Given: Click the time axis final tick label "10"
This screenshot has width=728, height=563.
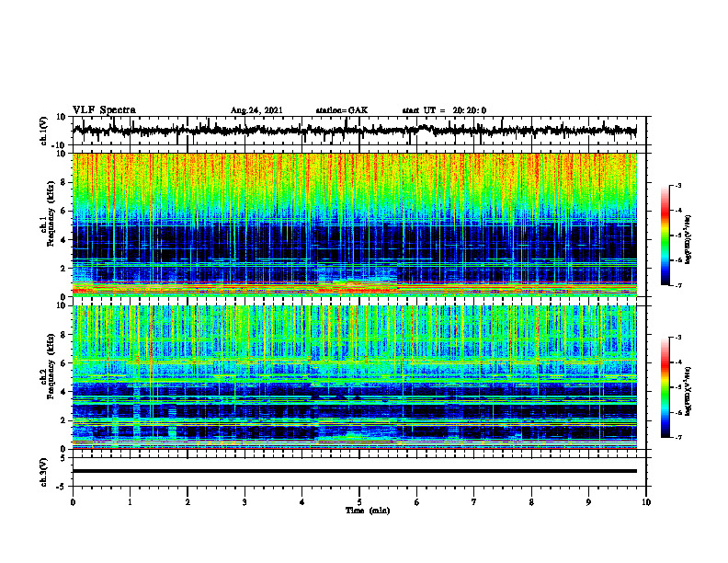Looking at the screenshot, I should [x=646, y=502].
